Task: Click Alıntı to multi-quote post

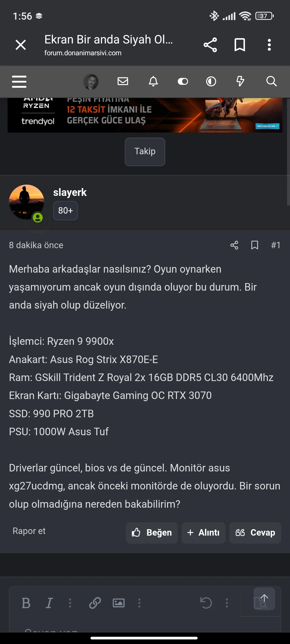Action: (x=204, y=533)
